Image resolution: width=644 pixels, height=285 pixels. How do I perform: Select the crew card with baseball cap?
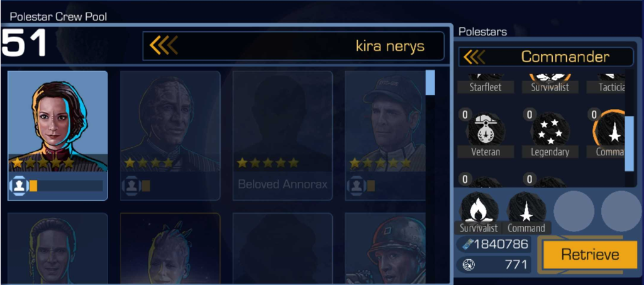[385, 135]
